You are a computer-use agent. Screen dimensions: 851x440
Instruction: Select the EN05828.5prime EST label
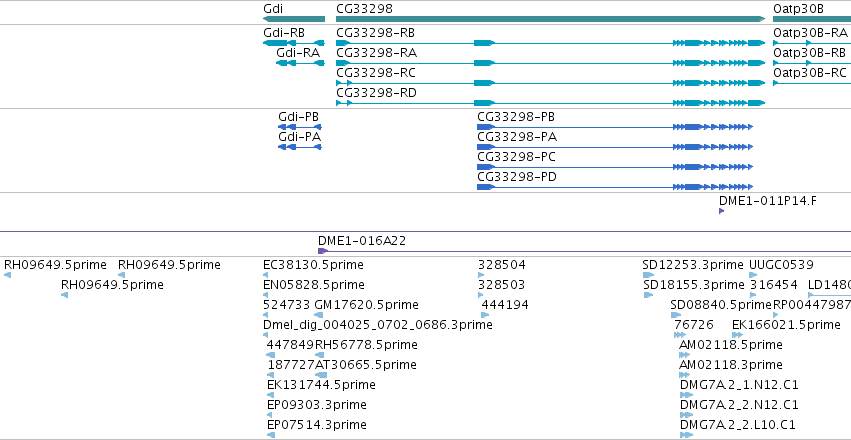tap(314, 285)
